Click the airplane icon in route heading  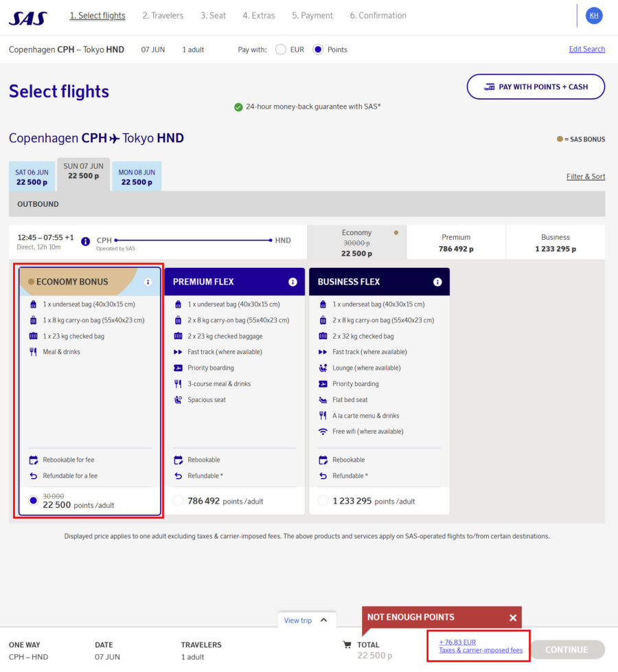click(x=115, y=138)
